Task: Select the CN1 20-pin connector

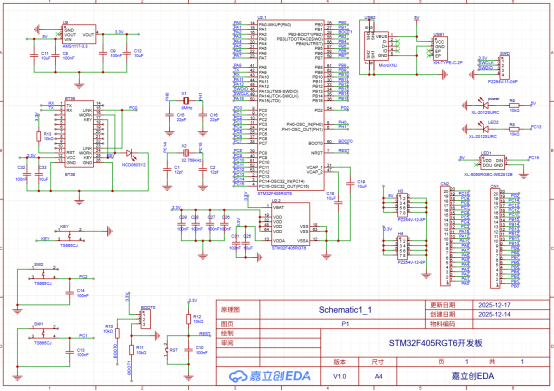Action: (495, 238)
